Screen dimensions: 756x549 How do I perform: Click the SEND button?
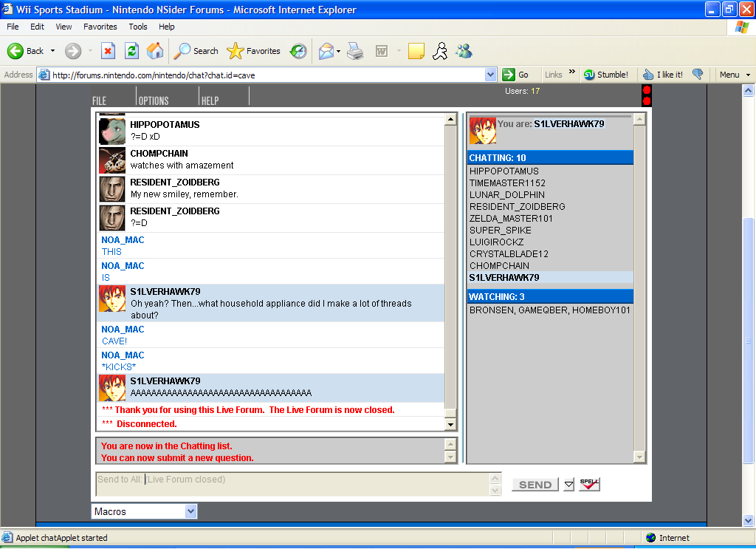pos(535,485)
